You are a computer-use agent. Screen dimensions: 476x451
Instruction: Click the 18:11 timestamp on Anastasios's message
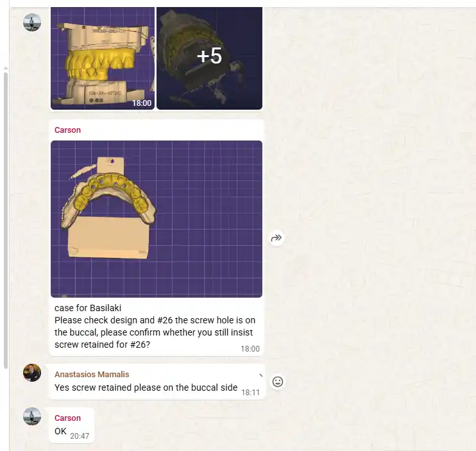(x=250, y=393)
